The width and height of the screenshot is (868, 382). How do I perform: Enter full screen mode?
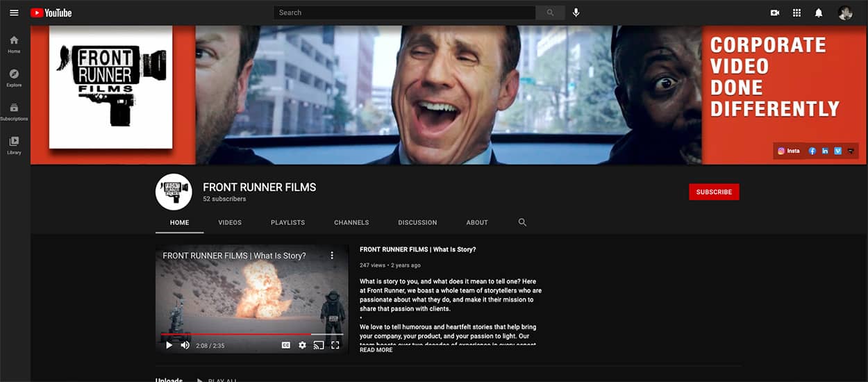click(x=335, y=345)
